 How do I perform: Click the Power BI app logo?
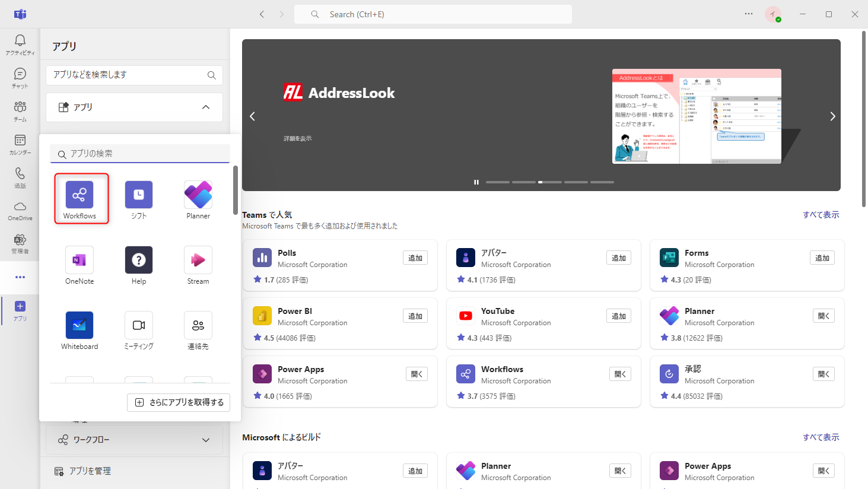click(262, 316)
